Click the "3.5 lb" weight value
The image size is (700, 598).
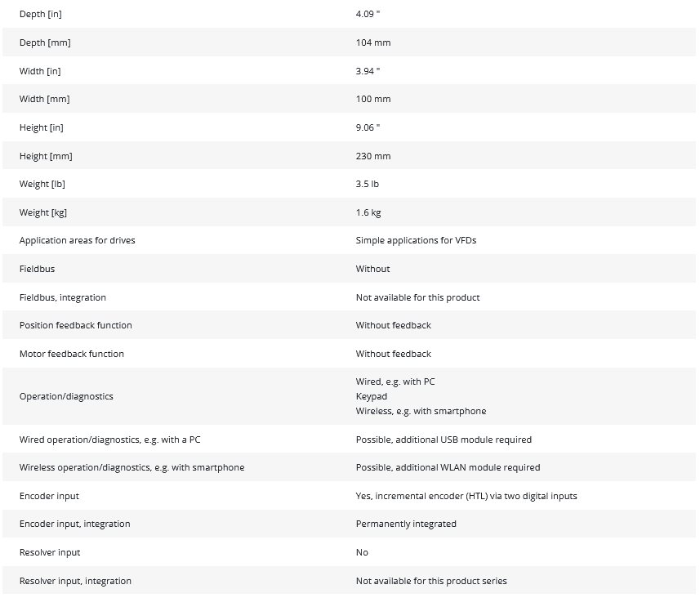point(368,184)
